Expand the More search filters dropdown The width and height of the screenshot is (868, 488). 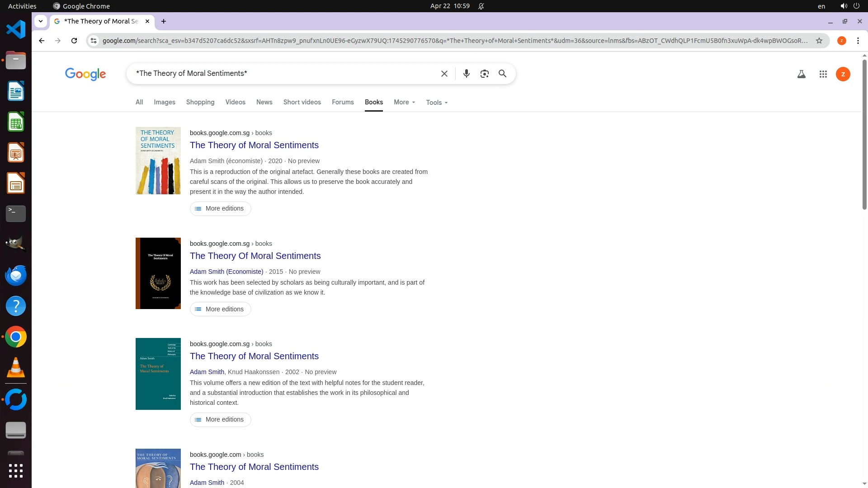click(404, 102)
